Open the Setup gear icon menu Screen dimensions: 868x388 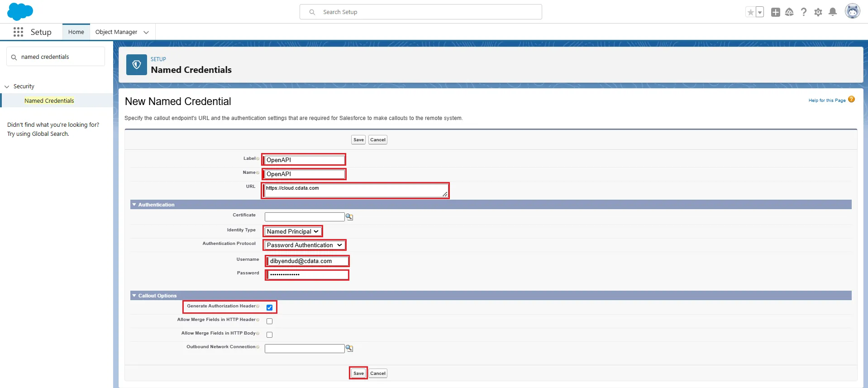click(x=818, y=12)
